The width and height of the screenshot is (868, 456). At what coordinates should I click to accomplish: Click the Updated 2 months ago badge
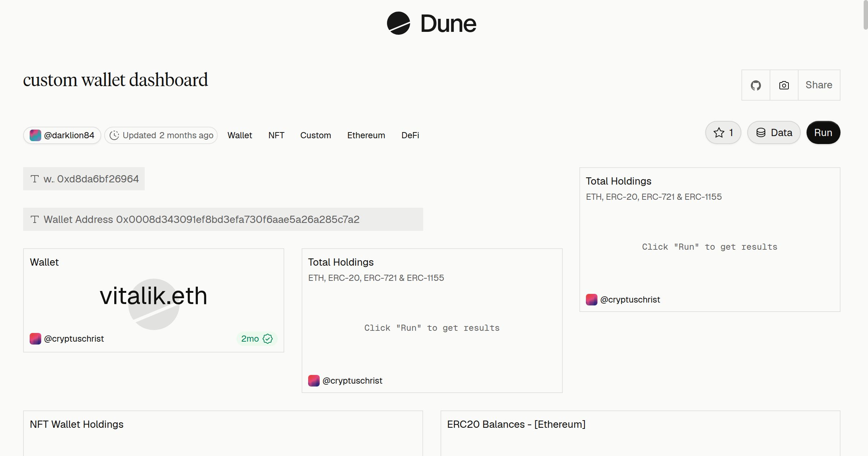point(161,135)
